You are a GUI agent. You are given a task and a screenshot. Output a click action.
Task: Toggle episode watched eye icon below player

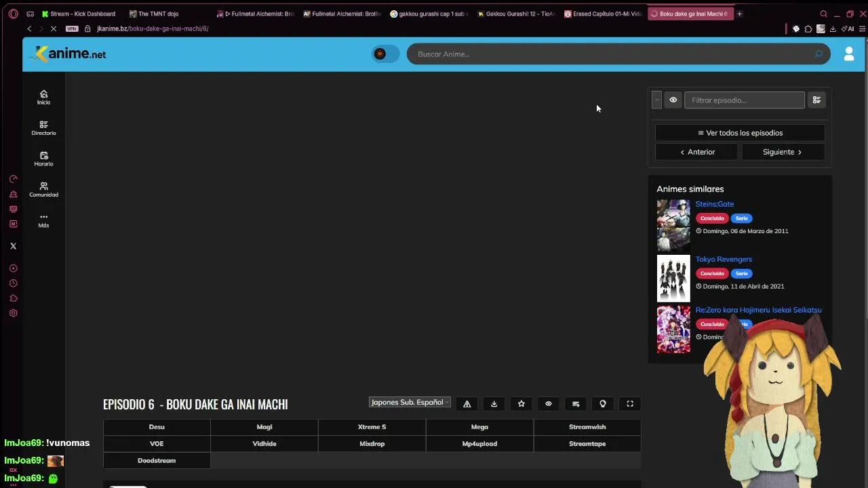tap(549, 404)
